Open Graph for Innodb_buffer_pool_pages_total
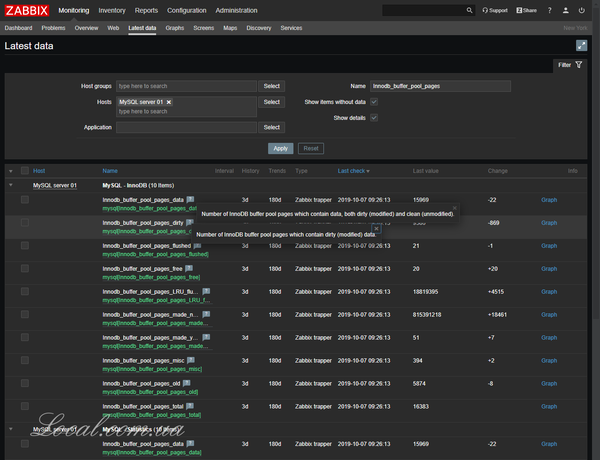Screen dimensions: 600x460 click(x=549, y=406)
